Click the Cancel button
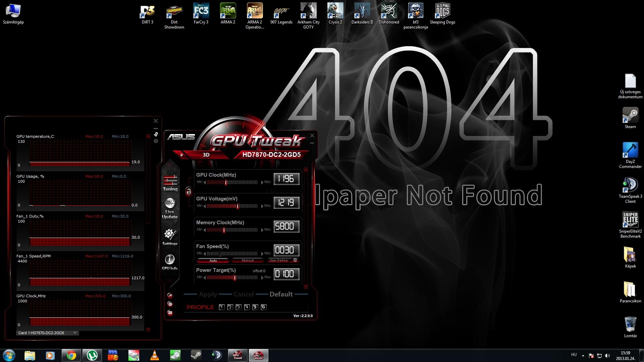 pos(244,294)
